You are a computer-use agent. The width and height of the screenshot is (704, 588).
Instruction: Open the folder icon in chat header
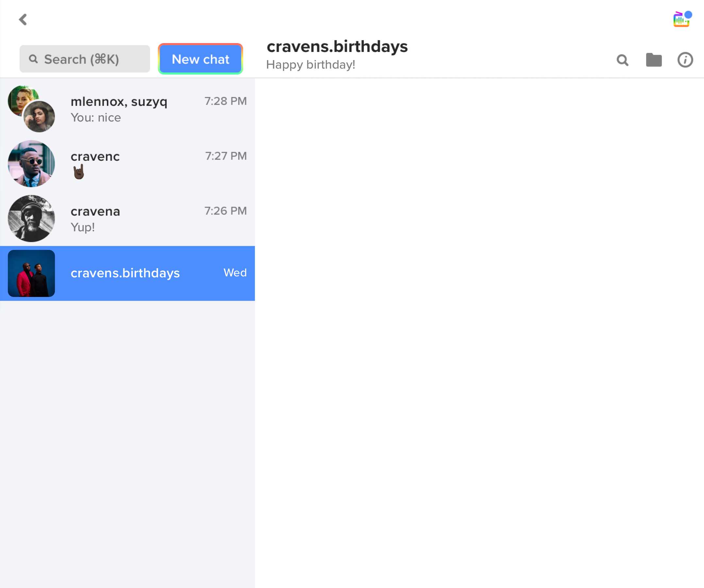coord(654,60)
